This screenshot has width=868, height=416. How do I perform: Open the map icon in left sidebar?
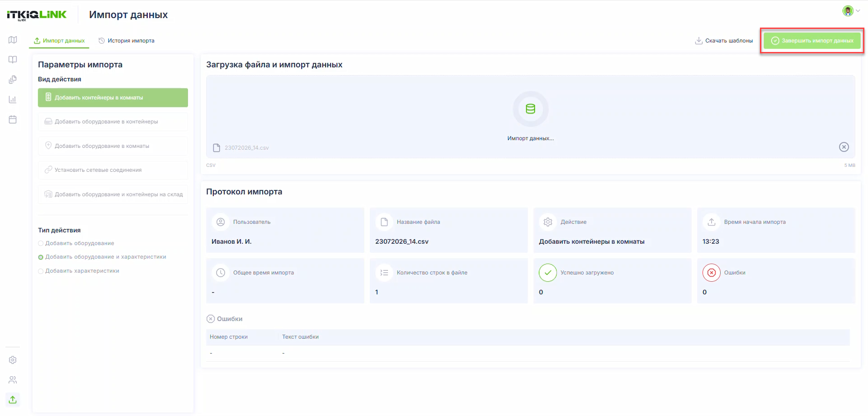tap(13, 40)
